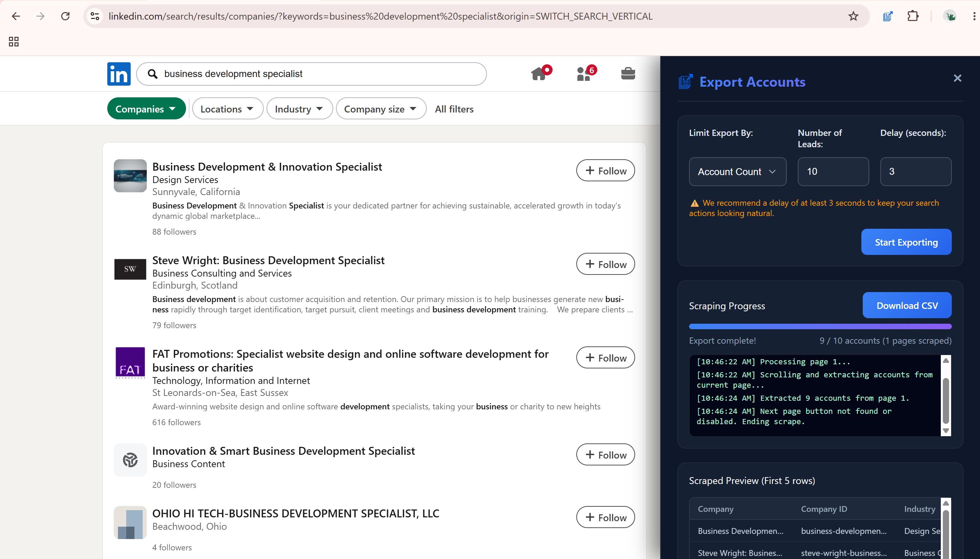This screenshot has width=980, height=559.
Task: Bookmark this page with the star icon
Action: click(853, 16)
